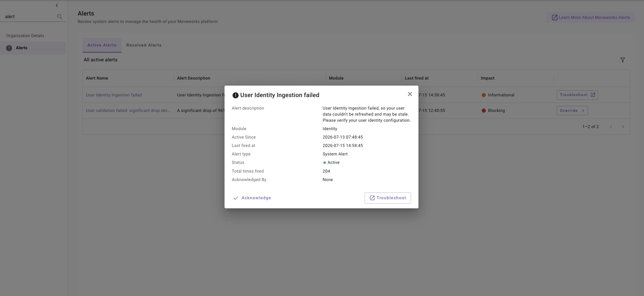
Task: Click the Module value 'Identity' in dialog
Action: [330, 129]
